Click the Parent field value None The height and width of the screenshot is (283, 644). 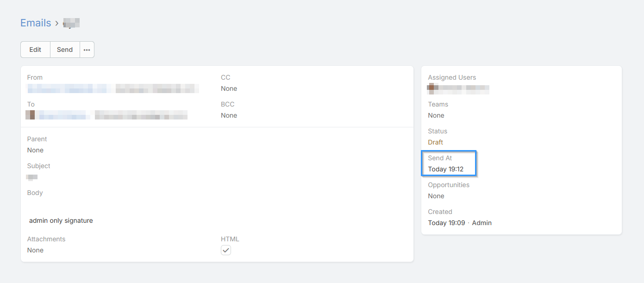tap(35, 150)
